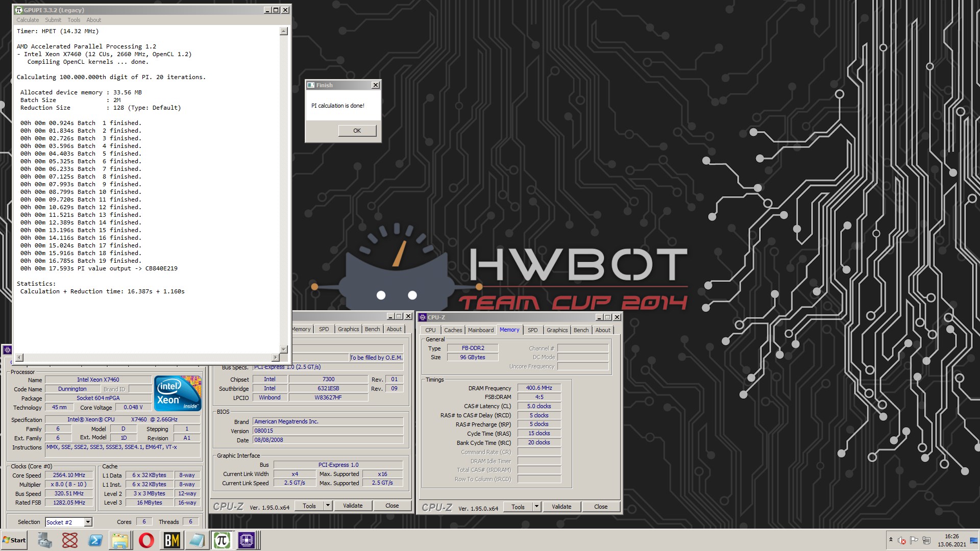The image size is (980, 551).
Task: Click the 'PI value output -> CB840E219' line
Action: tap(99, 268)
